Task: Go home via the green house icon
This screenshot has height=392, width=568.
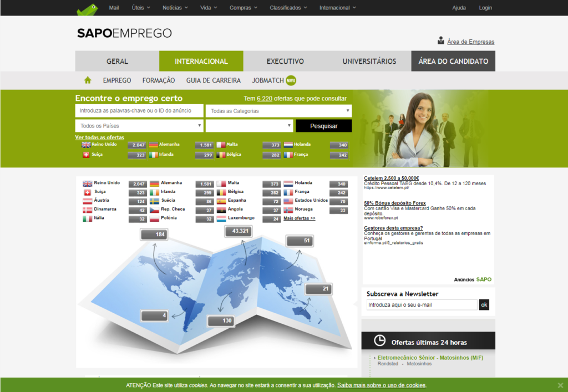Action: point(88,80)
